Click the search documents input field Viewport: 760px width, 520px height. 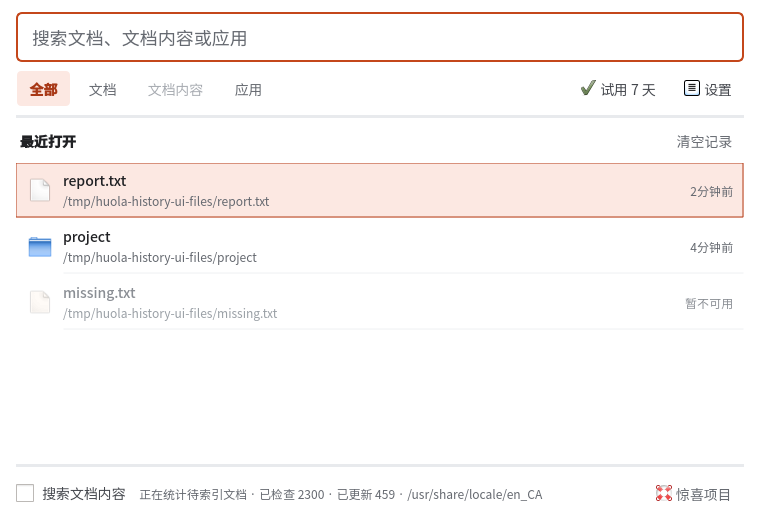coord(380,37)
